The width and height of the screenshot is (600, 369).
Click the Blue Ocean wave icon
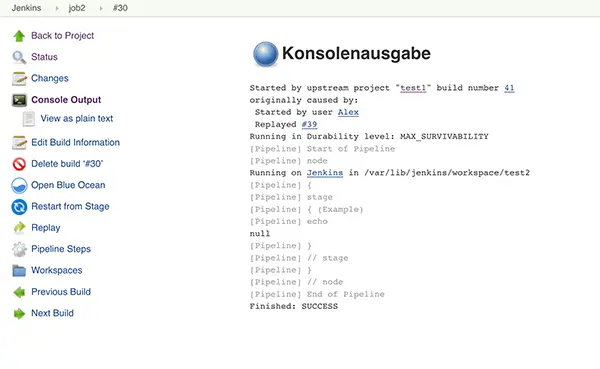[x=19, y=185]
